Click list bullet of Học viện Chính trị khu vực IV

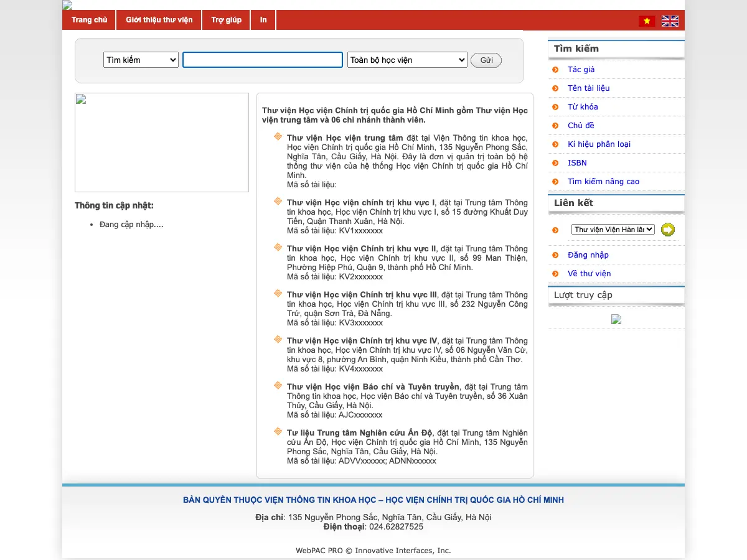[278, 339]
